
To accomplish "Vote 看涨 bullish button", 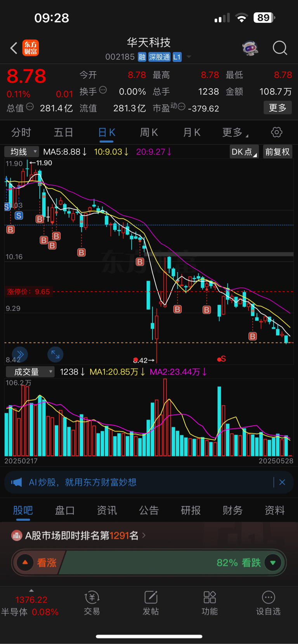I will click(x=38, y=562).
